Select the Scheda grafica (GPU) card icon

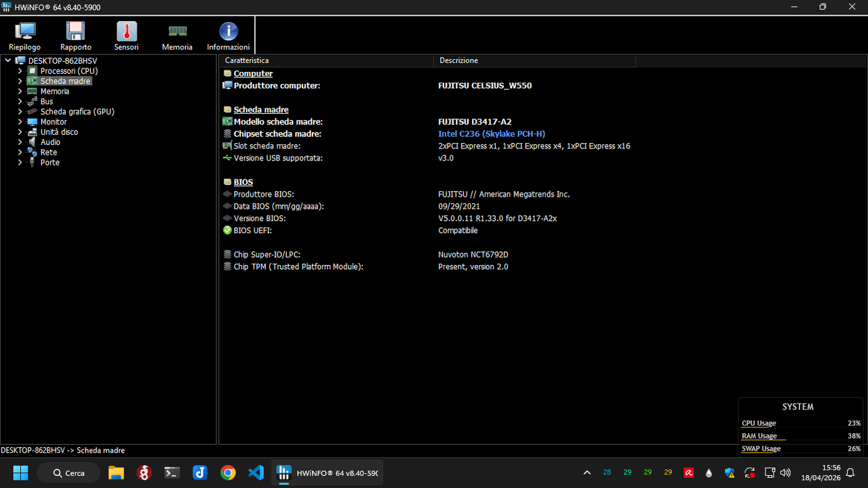(32, 111)
